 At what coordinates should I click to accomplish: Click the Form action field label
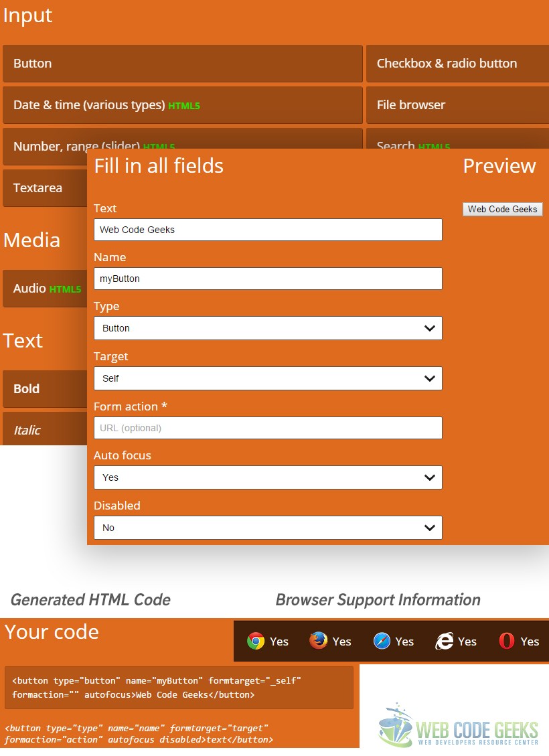[x=130, y=406]
